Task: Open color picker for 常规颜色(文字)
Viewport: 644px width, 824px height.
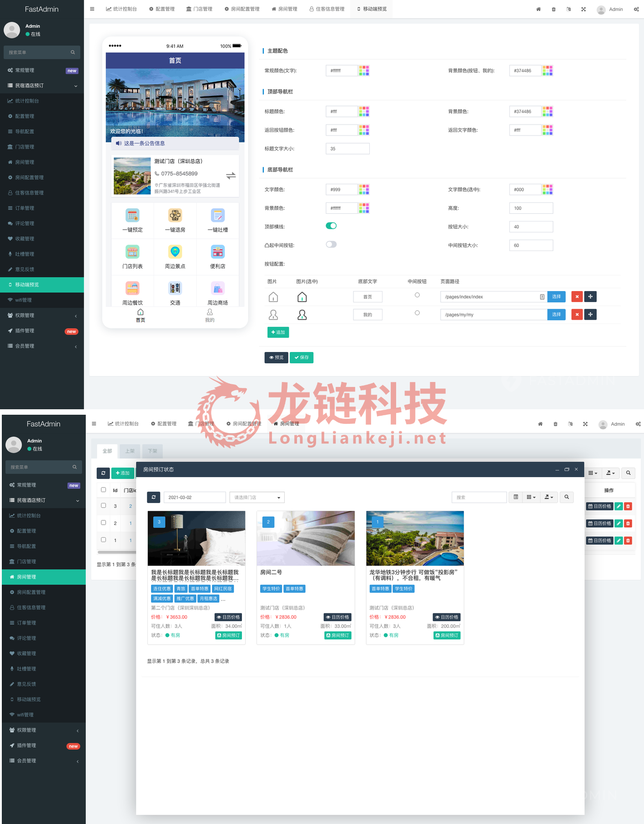Action: click(x=364, y=70)
